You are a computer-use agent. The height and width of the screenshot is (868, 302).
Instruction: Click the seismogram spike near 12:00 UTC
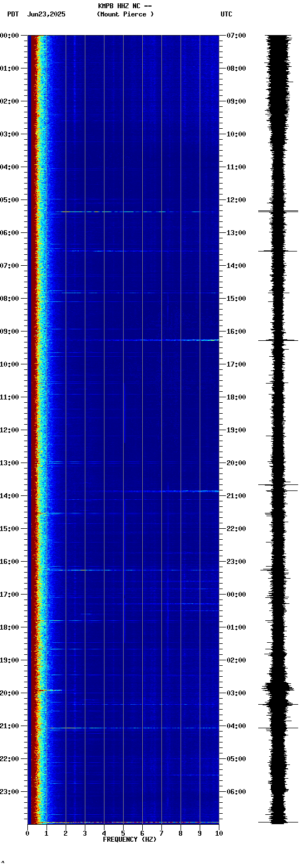(x=278, y=211)
